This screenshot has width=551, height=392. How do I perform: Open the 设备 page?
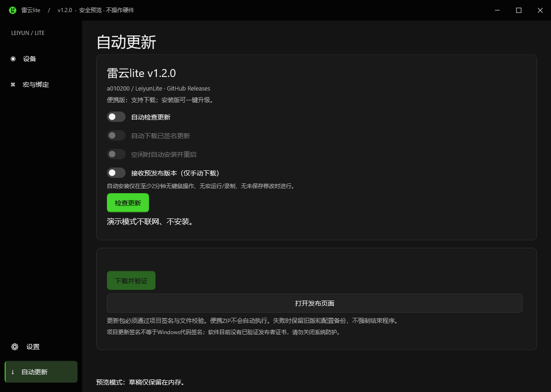pyautogui.click(x=41, y=59)
